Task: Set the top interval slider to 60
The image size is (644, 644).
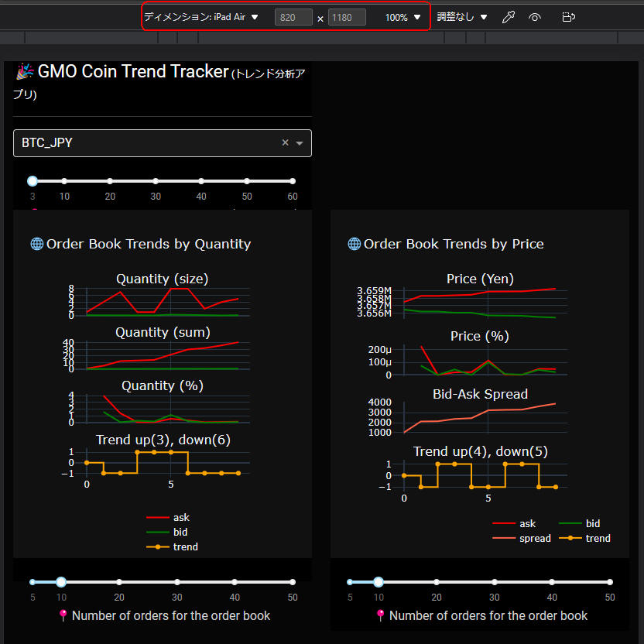Action: coord(292,181)
